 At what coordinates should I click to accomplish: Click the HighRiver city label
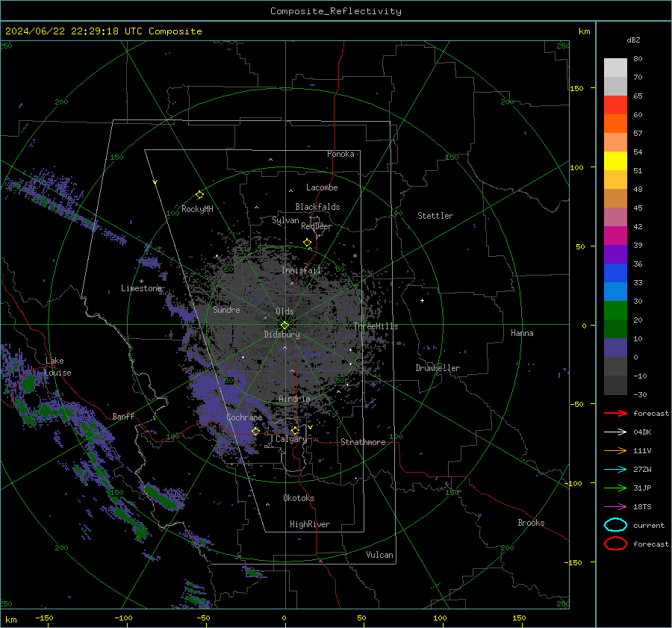(309, 524)
